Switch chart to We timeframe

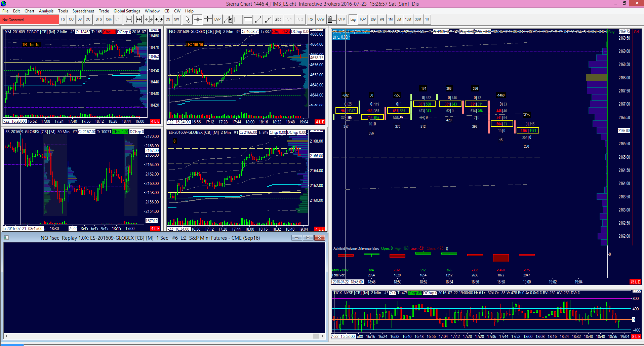[x=382, y=20]
